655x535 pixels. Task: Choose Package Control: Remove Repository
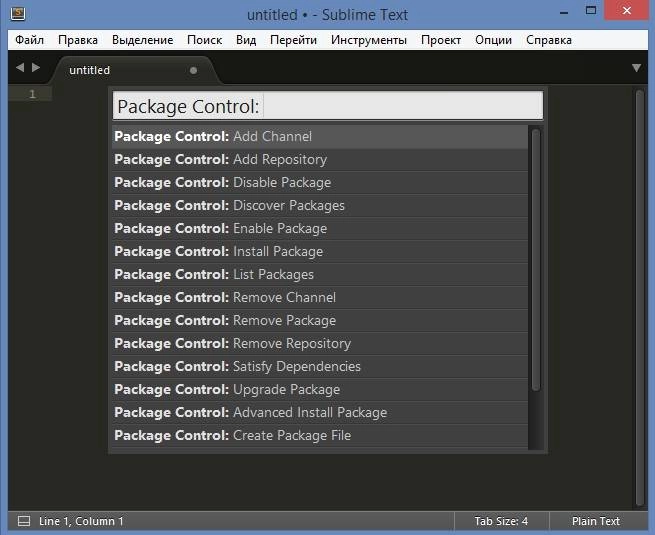pyautogui.click(x=320, y=343)
